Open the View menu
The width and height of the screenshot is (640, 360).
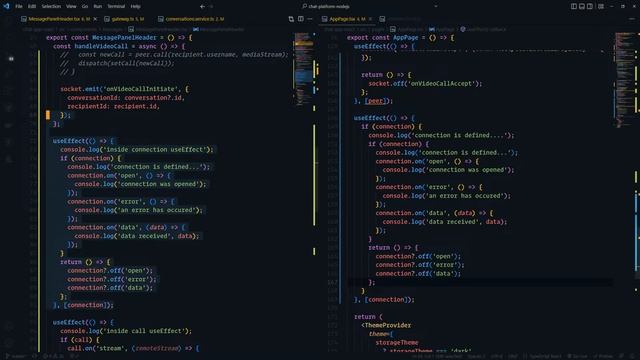(71, 7)
